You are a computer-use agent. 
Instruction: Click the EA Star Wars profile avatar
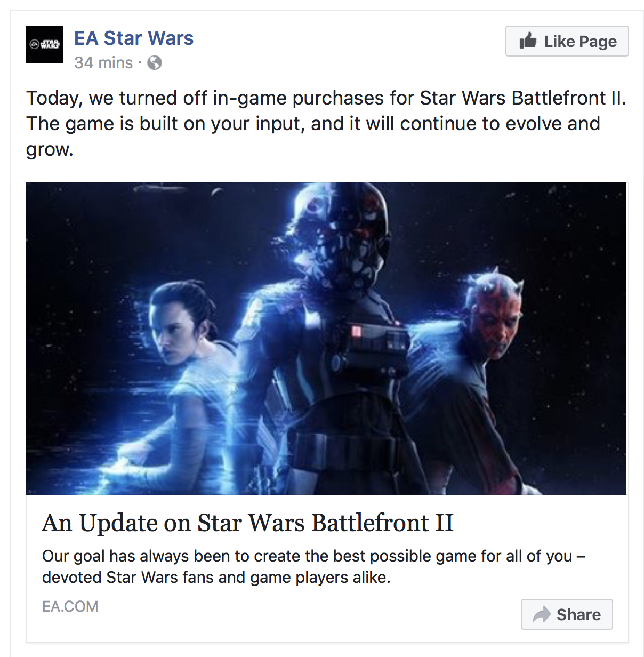45,44
